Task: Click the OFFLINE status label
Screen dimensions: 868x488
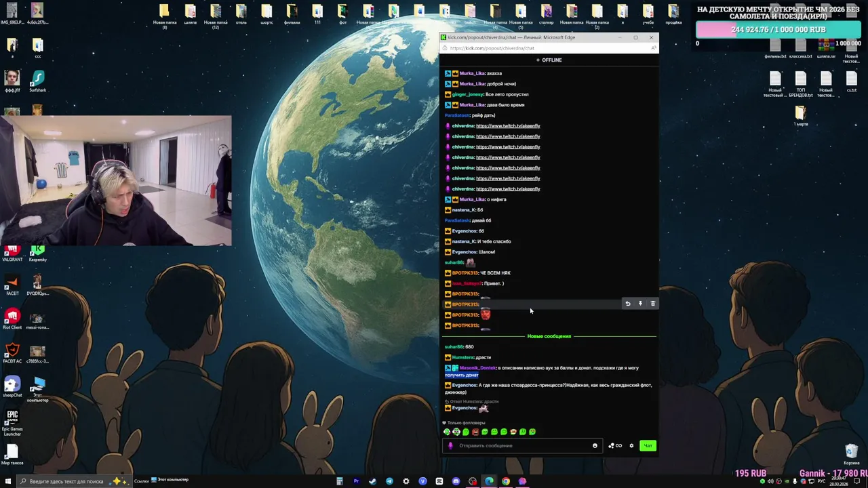Action: pyautogui.click(x=549, y=60)
